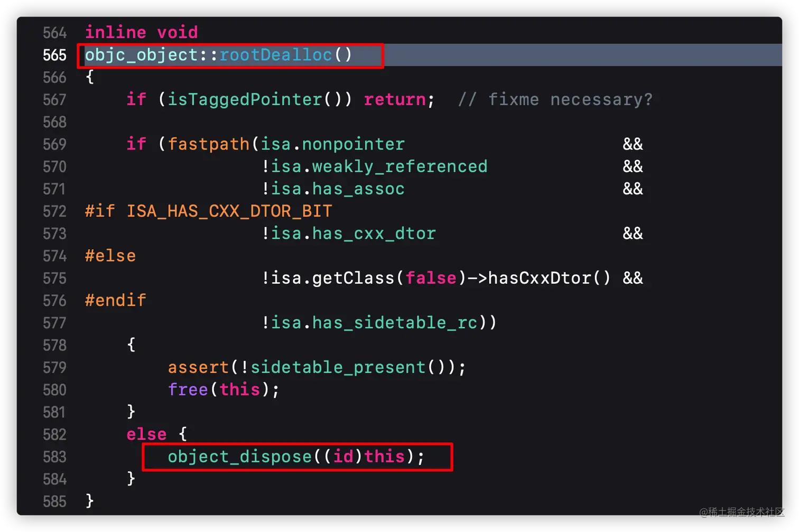Image resolution: width=799 pixels, height=532 pixels.
Task: Click the #endif preprocessor directive
Action: tap(115, 300)
